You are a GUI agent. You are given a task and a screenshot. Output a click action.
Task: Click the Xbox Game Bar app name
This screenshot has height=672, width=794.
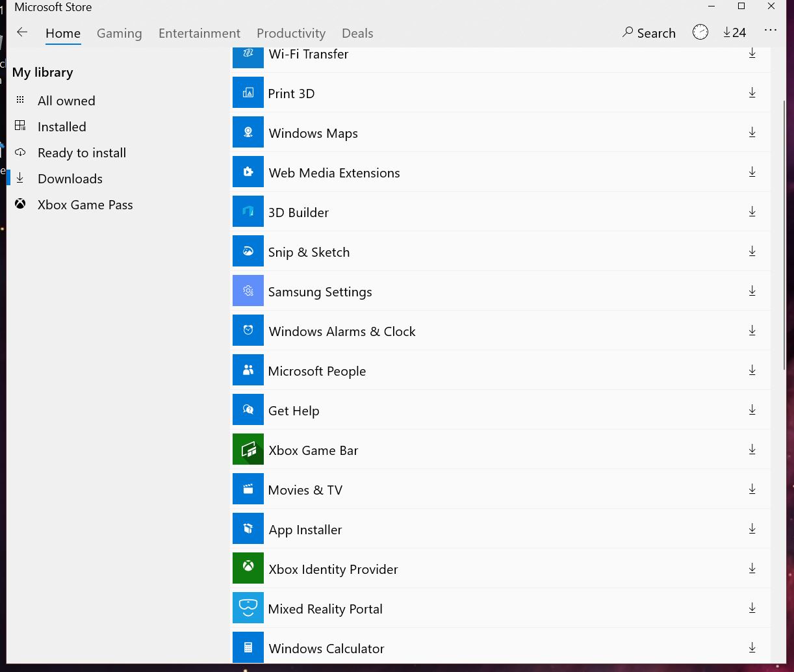click(313, 450)
